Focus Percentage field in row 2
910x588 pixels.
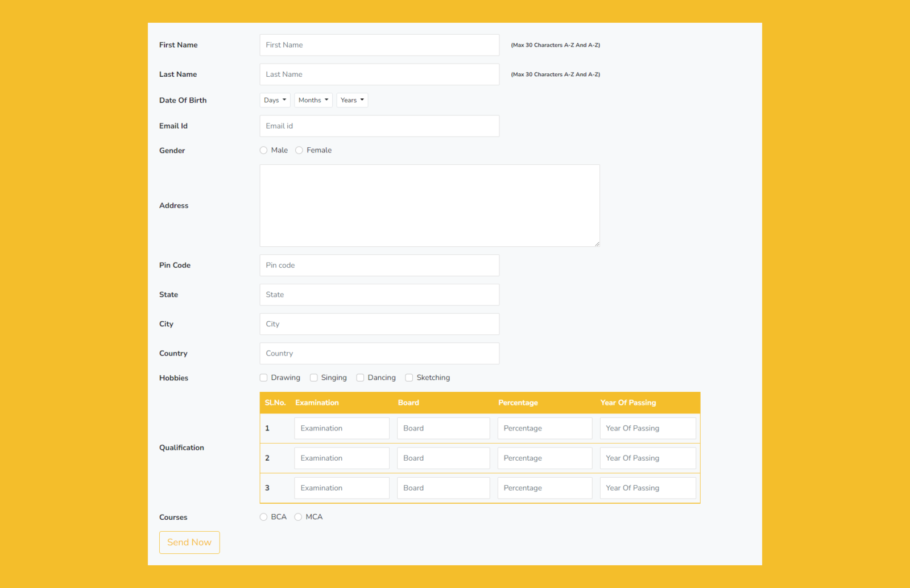coord(545,458)
